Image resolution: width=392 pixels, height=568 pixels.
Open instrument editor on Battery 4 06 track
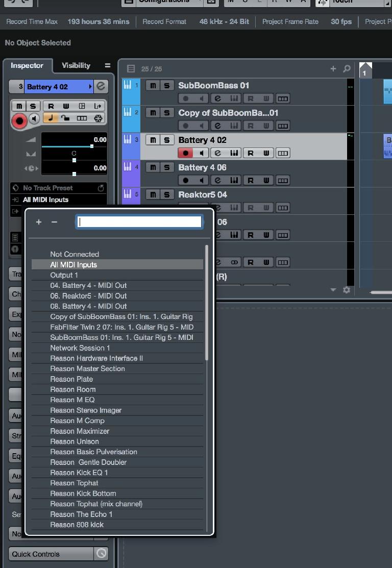pos(234,180)
